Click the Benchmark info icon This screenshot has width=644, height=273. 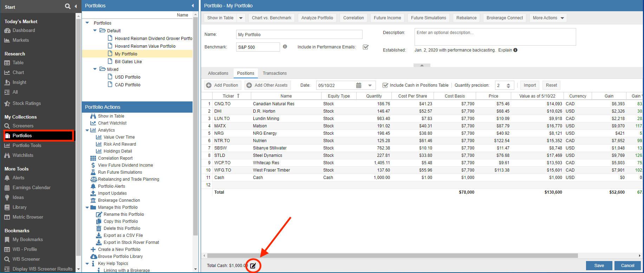[285, 47]
